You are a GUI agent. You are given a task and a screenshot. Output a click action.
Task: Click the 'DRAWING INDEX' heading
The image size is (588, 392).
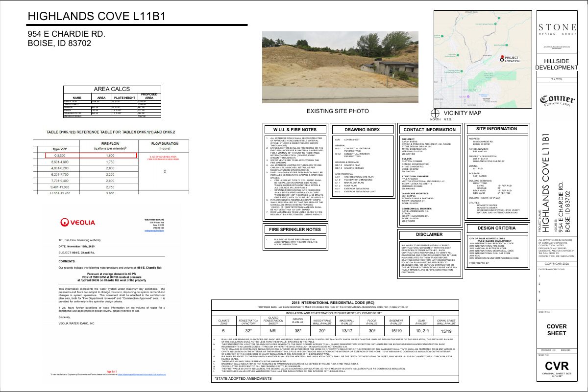pyautogui.click(x=362, y=129)
